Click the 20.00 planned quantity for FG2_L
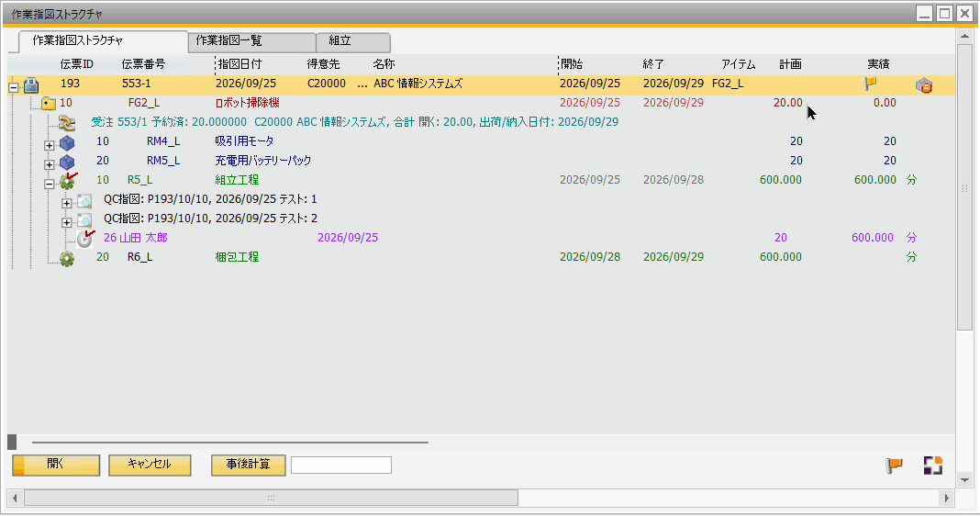 tap(787, 103)
